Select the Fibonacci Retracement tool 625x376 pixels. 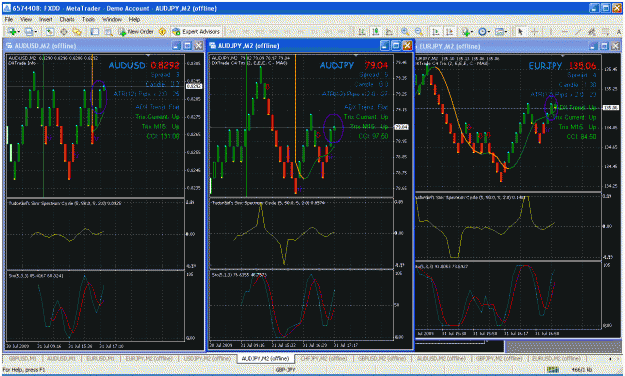pyautogui.click(x=605, y=31)
